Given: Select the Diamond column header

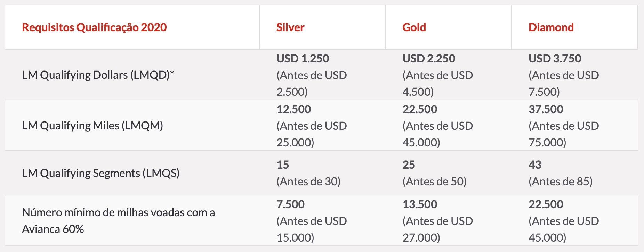Looking at the screenshot, I should [x=551, y=27].
